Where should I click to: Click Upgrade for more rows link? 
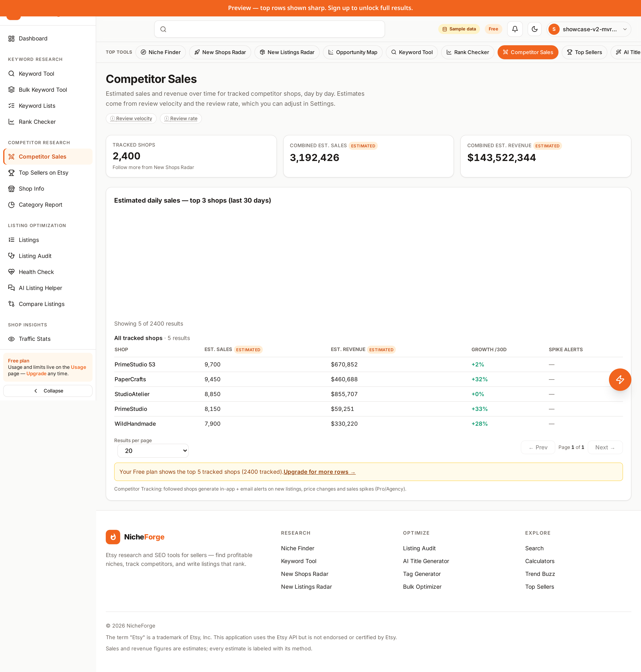(319, 472)
